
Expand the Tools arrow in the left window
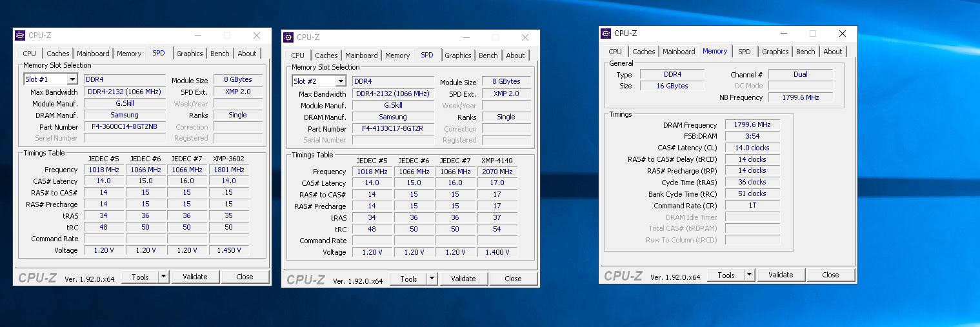tap(163, 277)
